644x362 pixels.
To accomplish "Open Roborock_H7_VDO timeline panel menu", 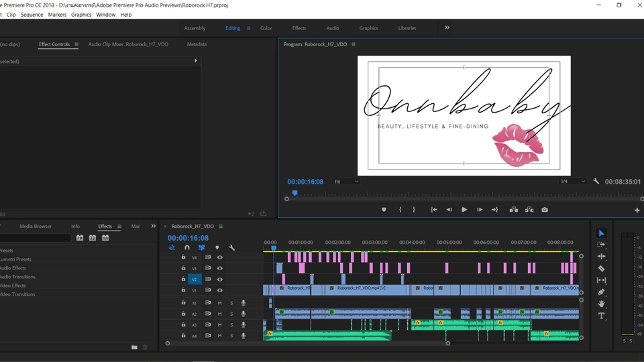I will pos(221,226).
